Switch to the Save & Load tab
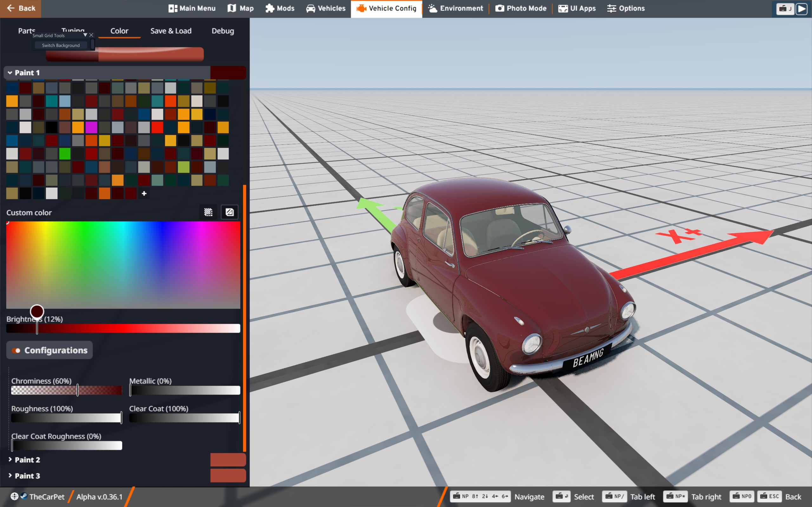This screenshot has height=507, width=812. coord(171,31)
